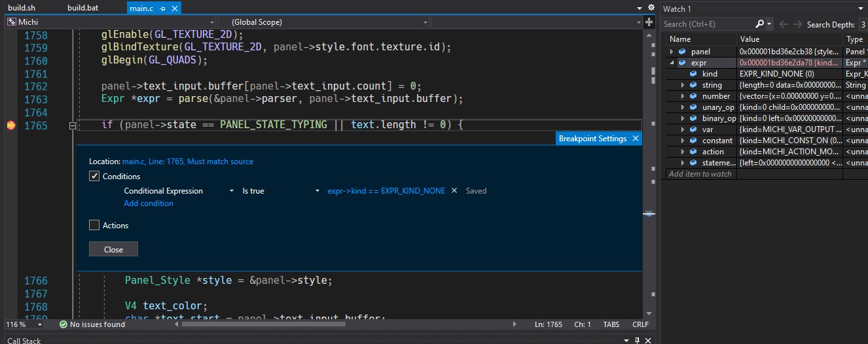Screen dimensions: 868x344
Task: Expand the var member in Watch
Action: point(683,129)
